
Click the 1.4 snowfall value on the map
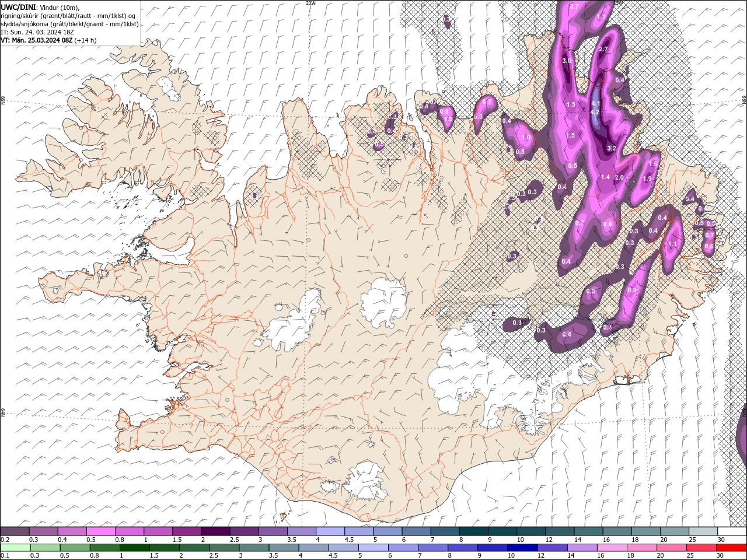click(605, 177)
